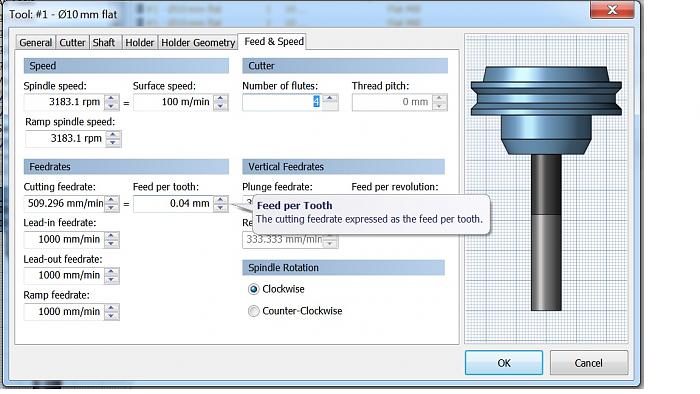Click the Cancel button
This screenshot has width=700, height=394.
(589, 363)
